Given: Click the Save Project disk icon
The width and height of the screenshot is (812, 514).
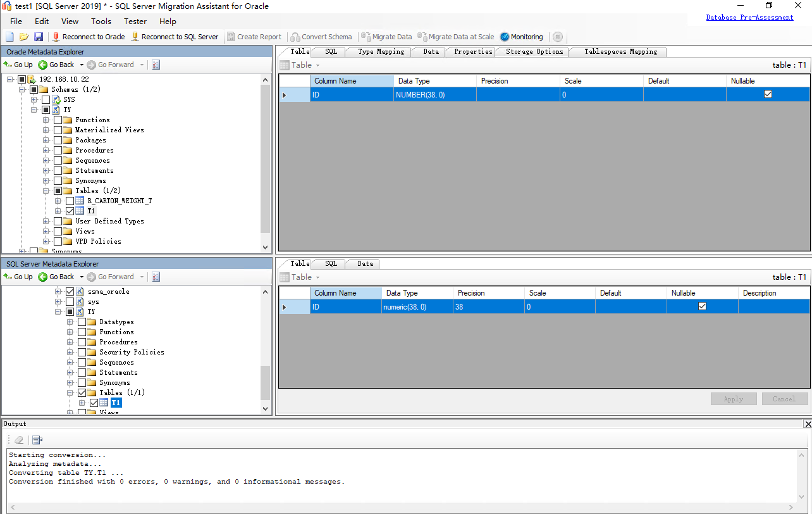Looking at the screenshot, I should (39, 37).
